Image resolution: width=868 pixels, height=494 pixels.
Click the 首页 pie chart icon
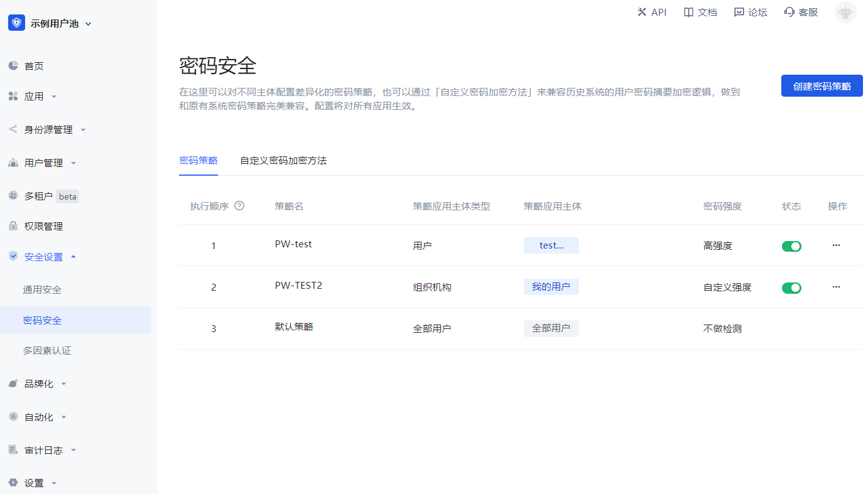click(x=13, y=66)
